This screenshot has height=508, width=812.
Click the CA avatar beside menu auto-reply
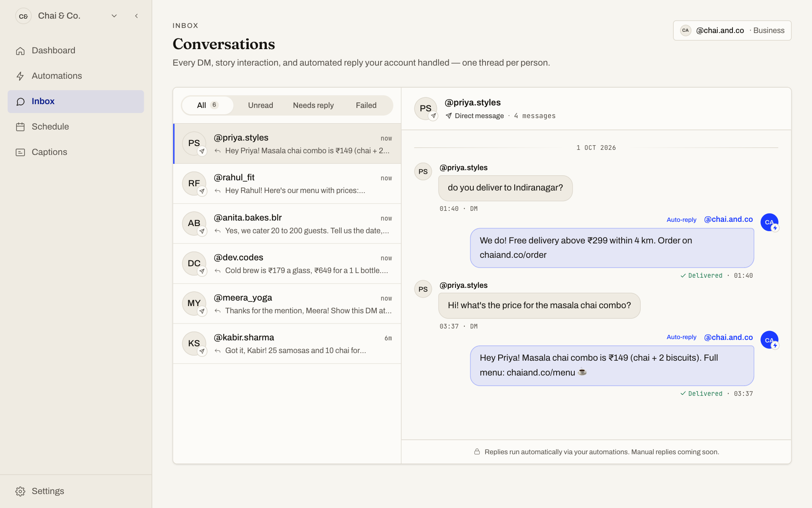[x=769, y=340]
